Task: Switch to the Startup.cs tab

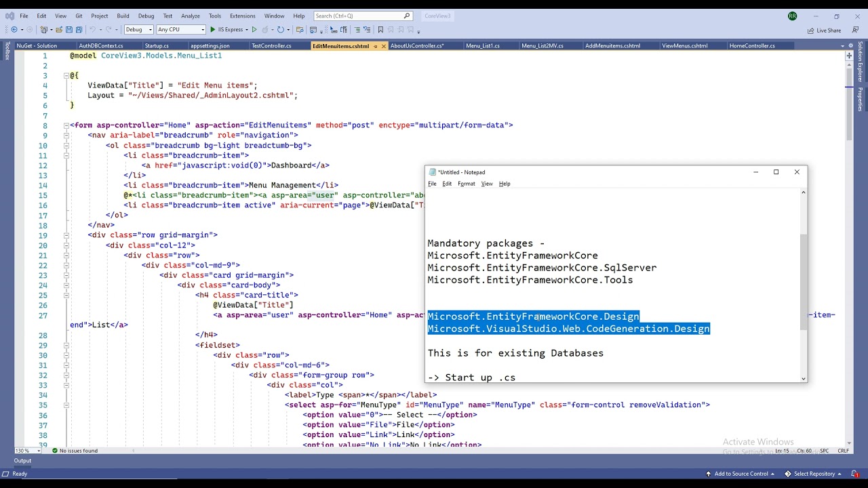Action: [157, 46]
